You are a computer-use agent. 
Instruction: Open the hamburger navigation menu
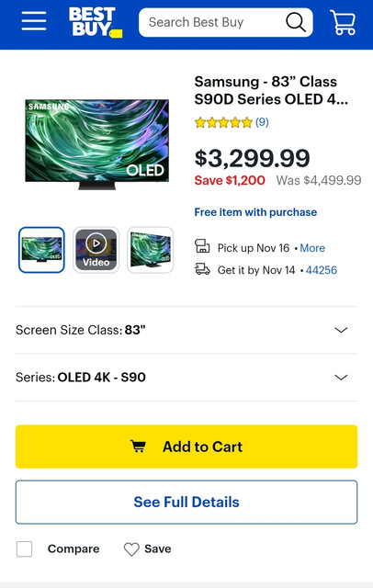[x=34, y=21]
